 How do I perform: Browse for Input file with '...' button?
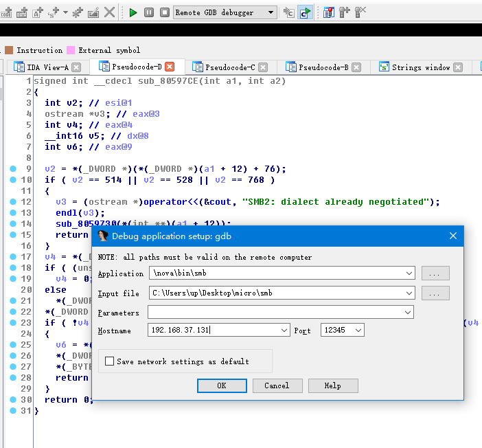click(x=435, y=293)
